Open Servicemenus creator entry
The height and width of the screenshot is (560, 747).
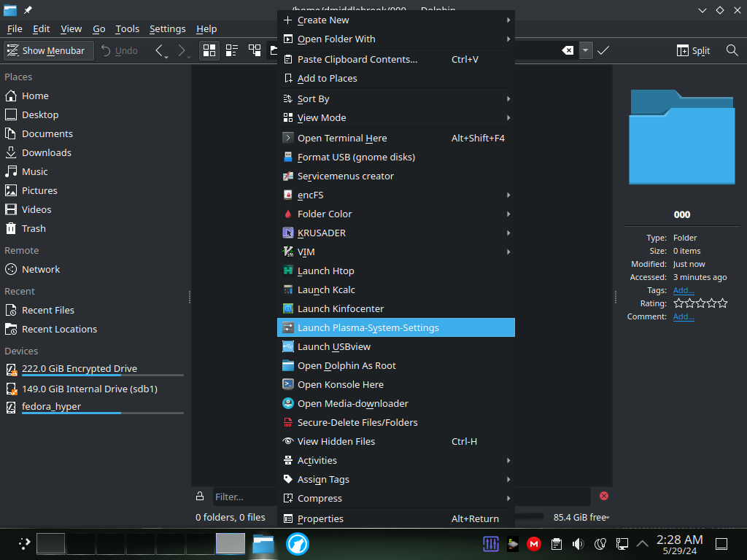click(x=396, y=176)
